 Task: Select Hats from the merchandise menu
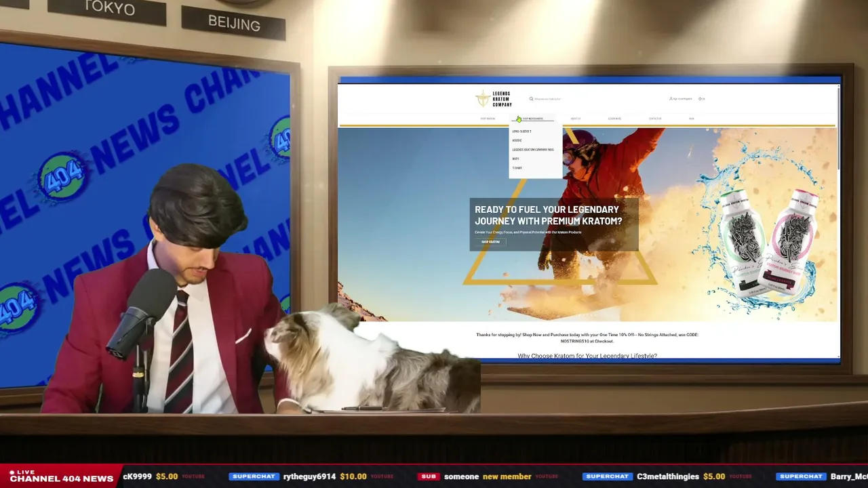click(515, 159)
